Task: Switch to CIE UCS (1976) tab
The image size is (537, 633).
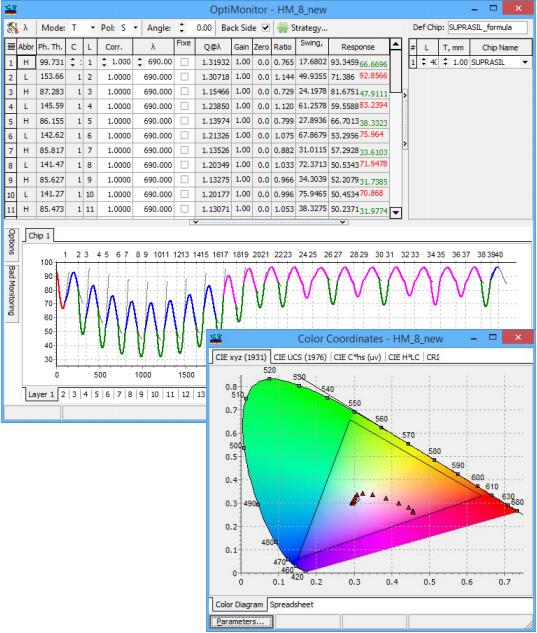Action: click(300, 357)
